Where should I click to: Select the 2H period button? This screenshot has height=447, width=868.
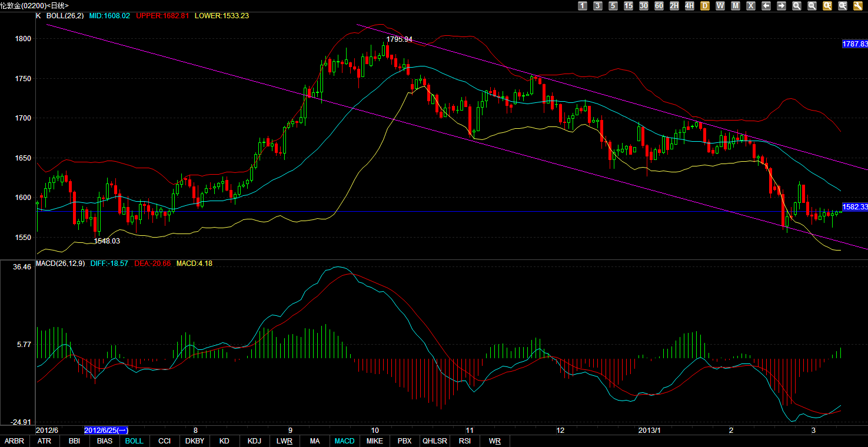click(x=674, y=5)
